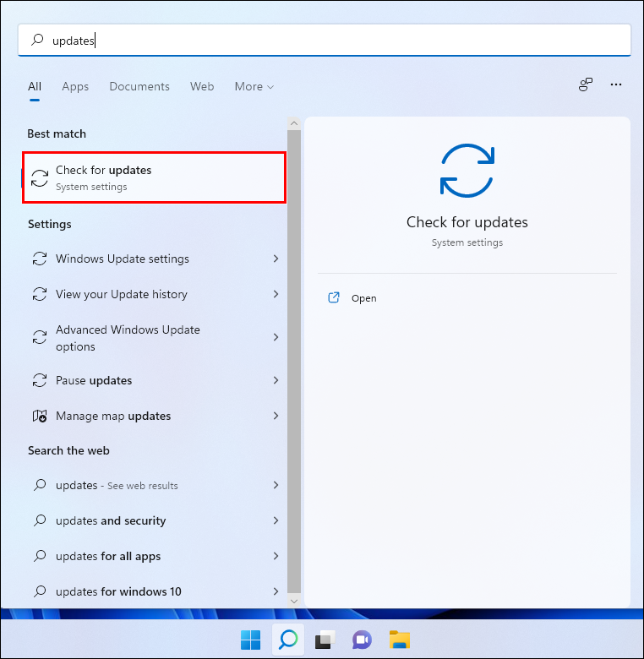Select the Check for updates best match
The height and width of the screenshot is (659, 644).
[x=155, y=177]
